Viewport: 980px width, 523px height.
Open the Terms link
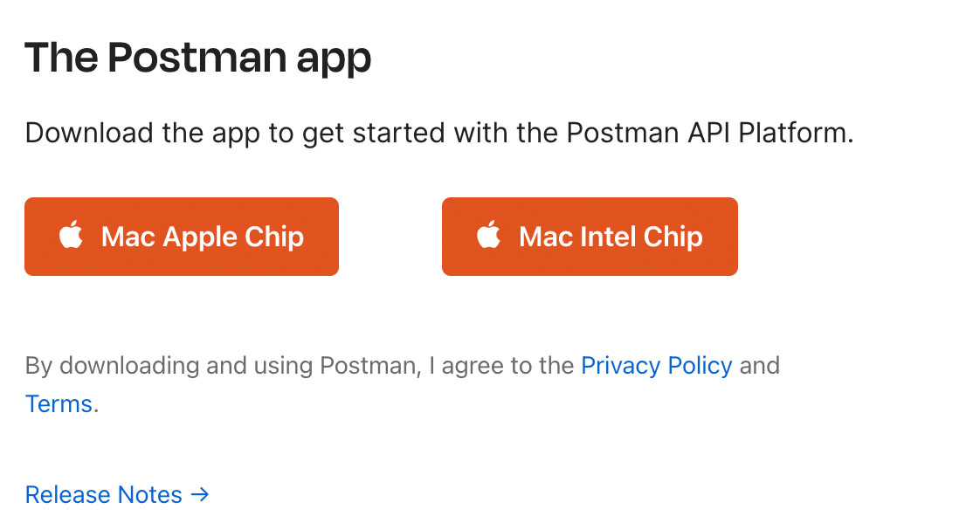(x=59, y=404)
